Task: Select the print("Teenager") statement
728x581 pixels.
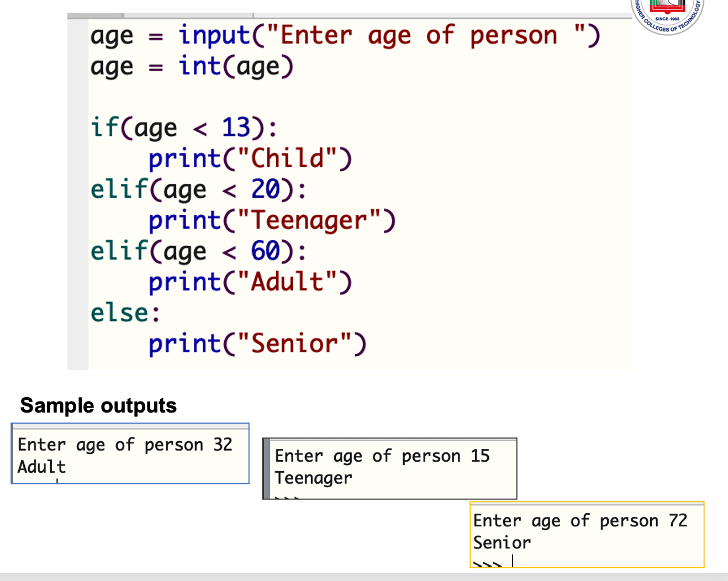Action: (x=272, y=221)
